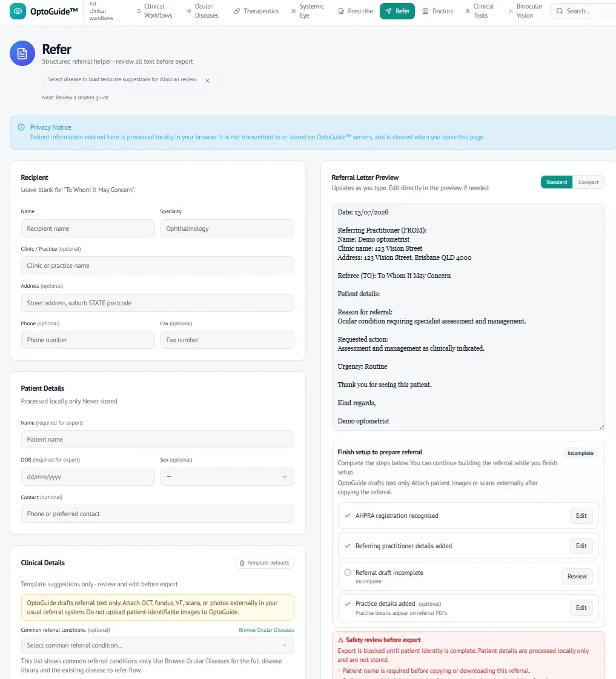
Task: Follow the Browse Ocular Diseases link
Action: pos(267,630)
